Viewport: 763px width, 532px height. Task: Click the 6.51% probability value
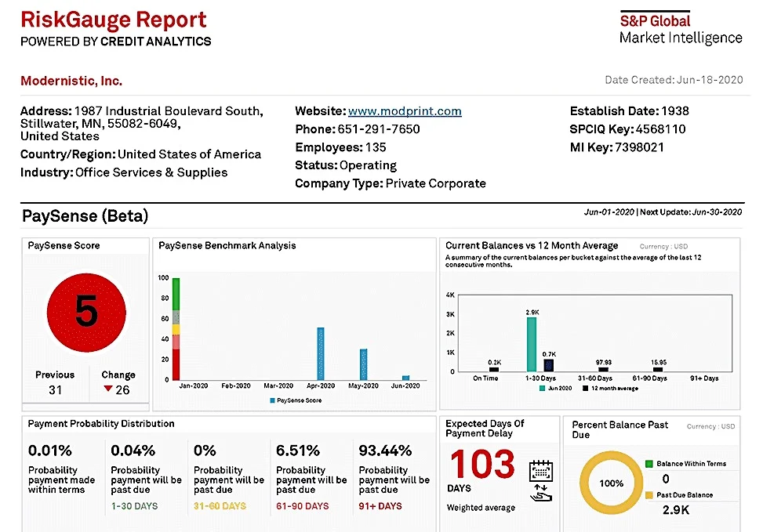(298, 451)
